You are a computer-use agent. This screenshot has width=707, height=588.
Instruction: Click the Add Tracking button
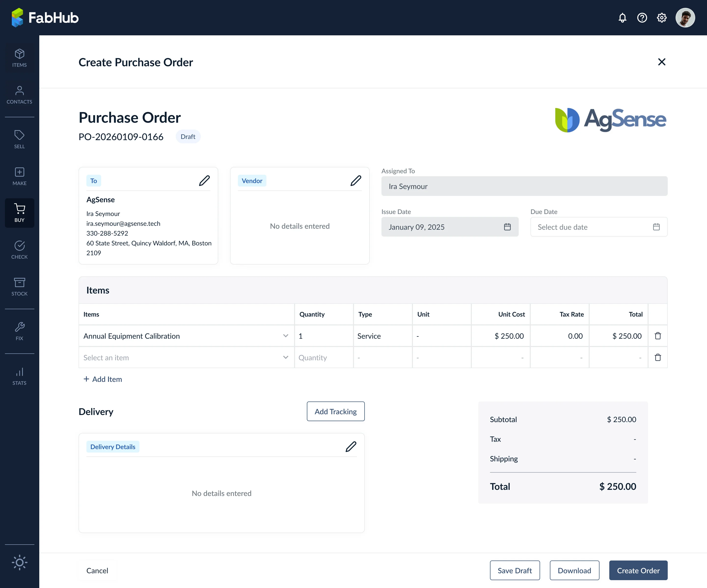[x=336, y=411]
